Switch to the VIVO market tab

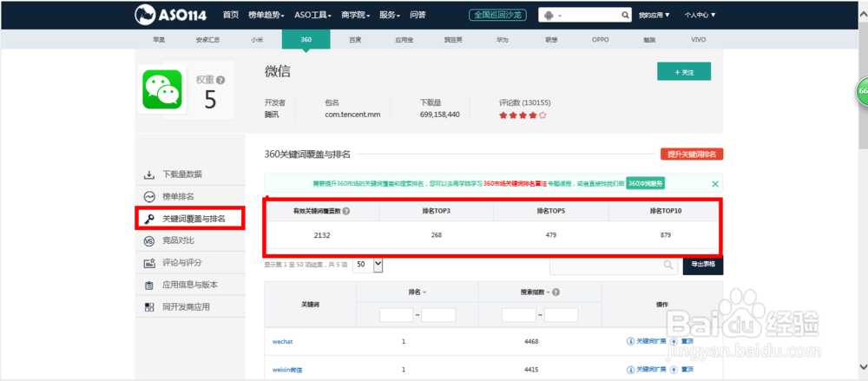699,40
